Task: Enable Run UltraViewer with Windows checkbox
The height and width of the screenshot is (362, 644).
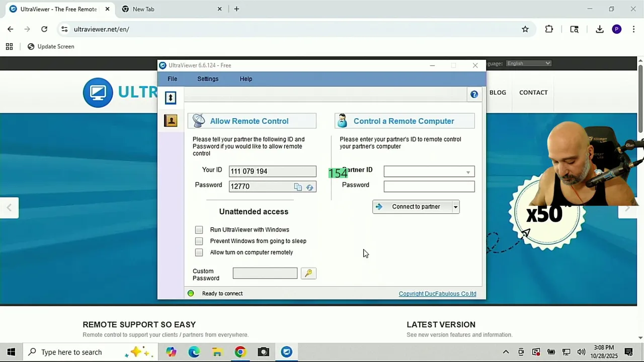Action: click(x=199, y=230)
